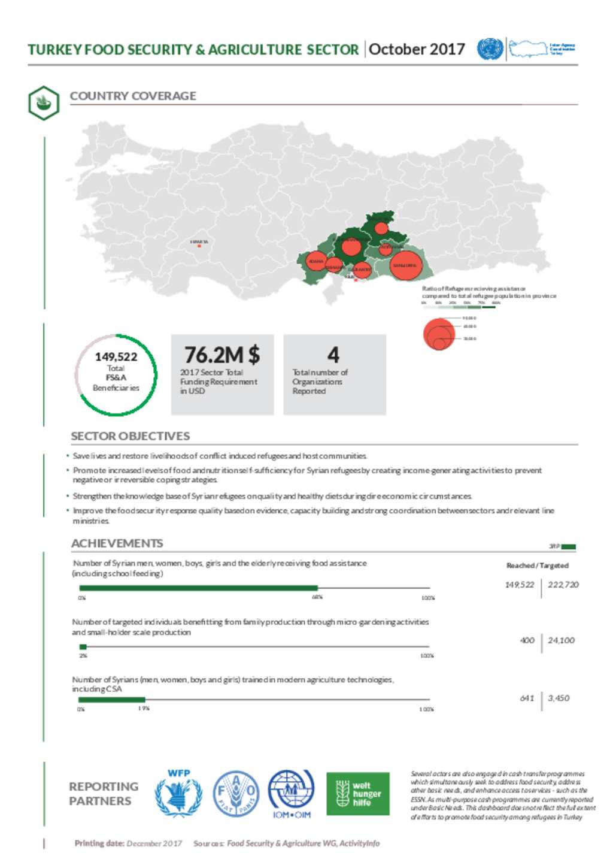
Task: Click the large red SANLIURFA bubble
Action: tap(405, 265)
